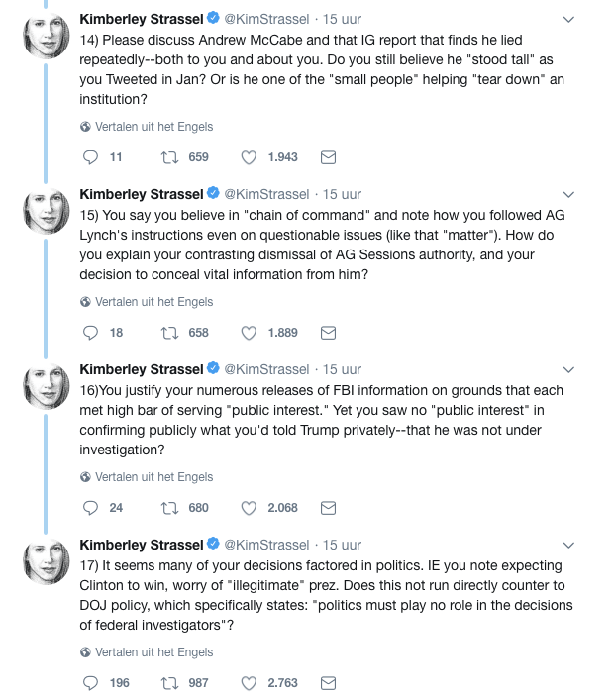Open the chevron menu on tweet 14
This screenshot has height=700, width=614.
tap(568, 19)
